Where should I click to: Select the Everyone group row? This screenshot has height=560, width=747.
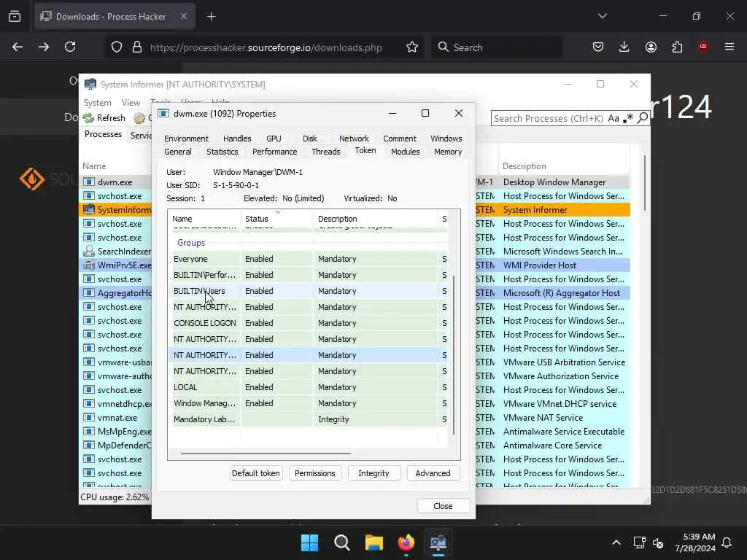(x=309, y=259)
